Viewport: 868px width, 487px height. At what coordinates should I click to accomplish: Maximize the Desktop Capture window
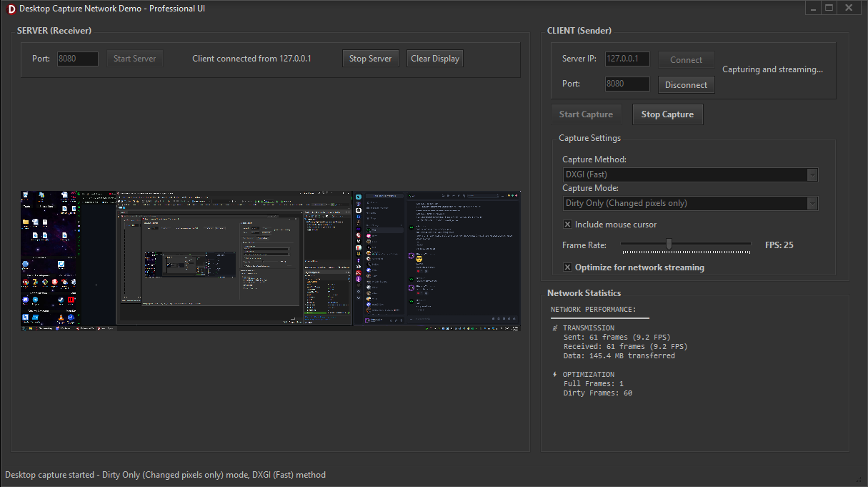(829, 8)
